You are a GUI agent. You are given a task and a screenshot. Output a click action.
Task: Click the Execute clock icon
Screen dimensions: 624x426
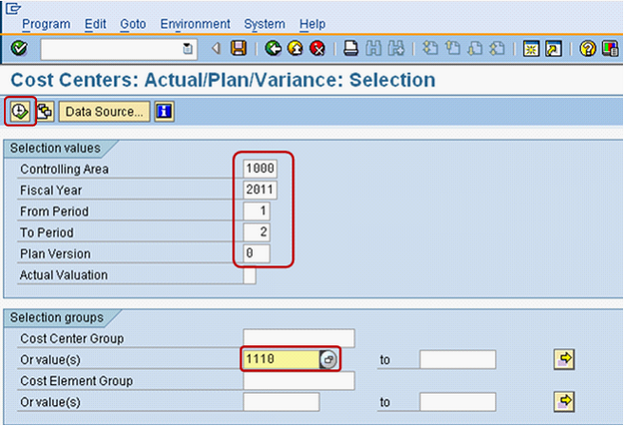[20, 111]
